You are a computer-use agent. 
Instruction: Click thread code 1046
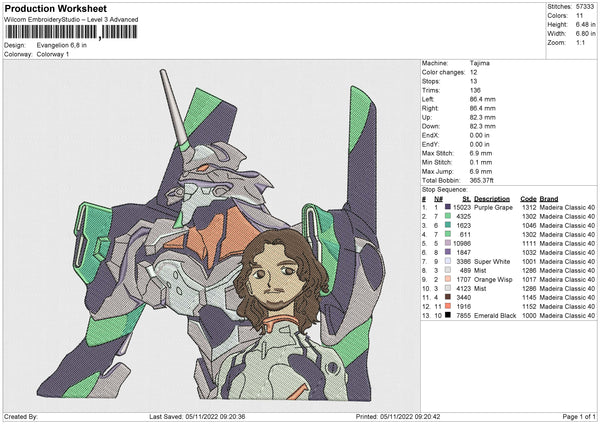(529, 225)
